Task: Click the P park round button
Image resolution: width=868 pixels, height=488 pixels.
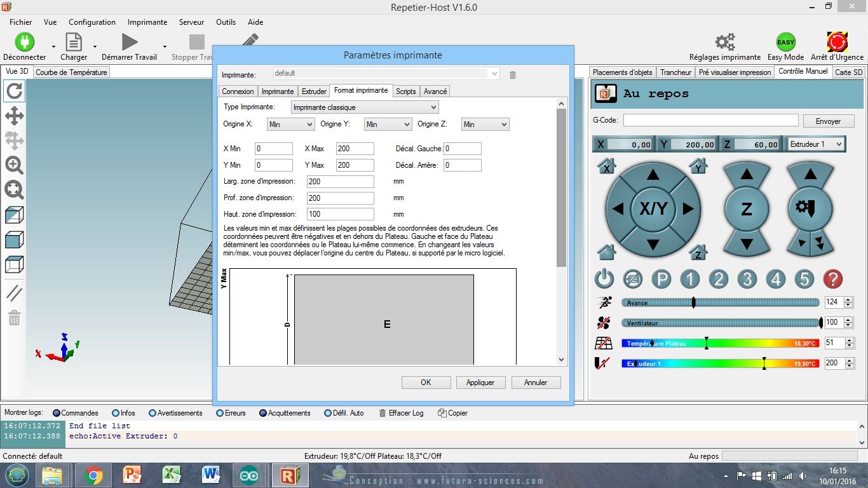Action: (661, 279)
